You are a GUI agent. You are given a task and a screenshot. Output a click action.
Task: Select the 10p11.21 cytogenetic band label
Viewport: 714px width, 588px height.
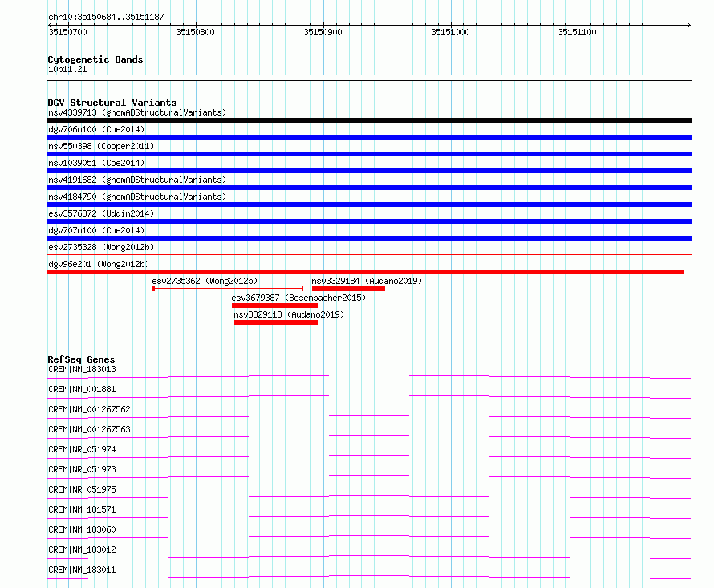click(x=67, y=69)
